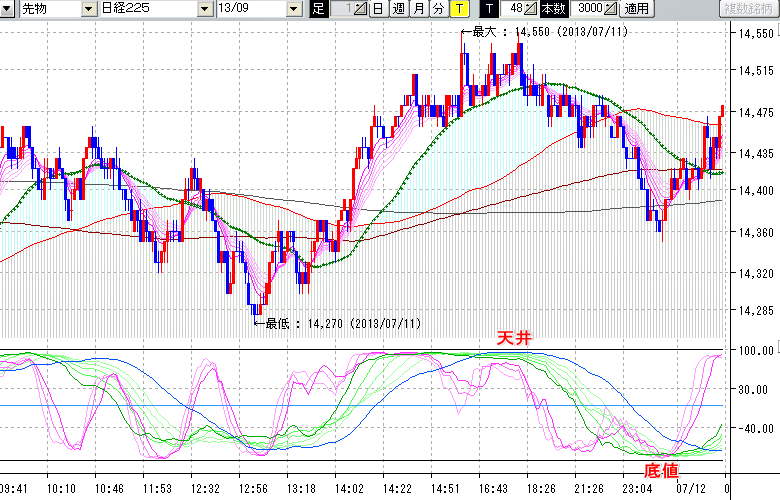The height and width of the screenshot is (500, 780).
Task: Select the 分 (minute) timeframe button
Action: tap(439, 9)
